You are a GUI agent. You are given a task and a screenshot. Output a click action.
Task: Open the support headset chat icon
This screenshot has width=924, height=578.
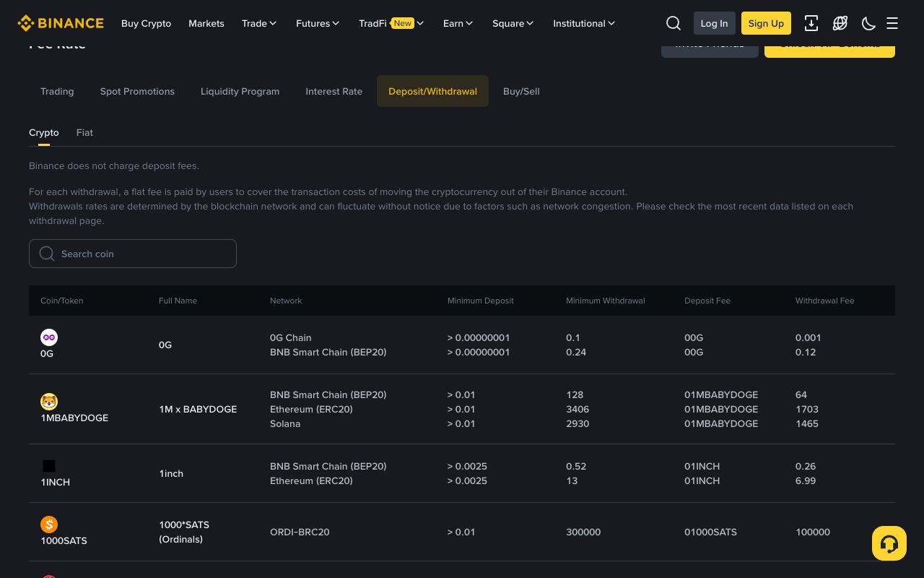(889, 543)
